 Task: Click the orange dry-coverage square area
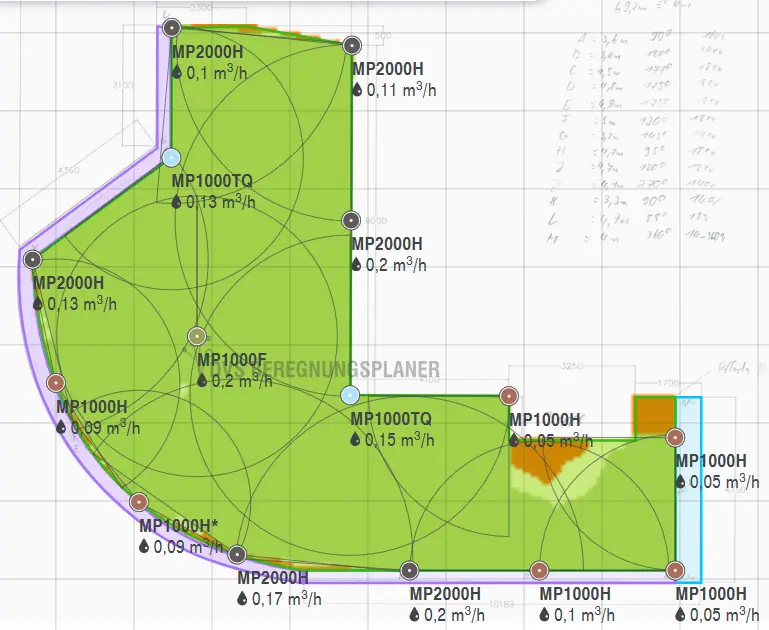(655, 416)
